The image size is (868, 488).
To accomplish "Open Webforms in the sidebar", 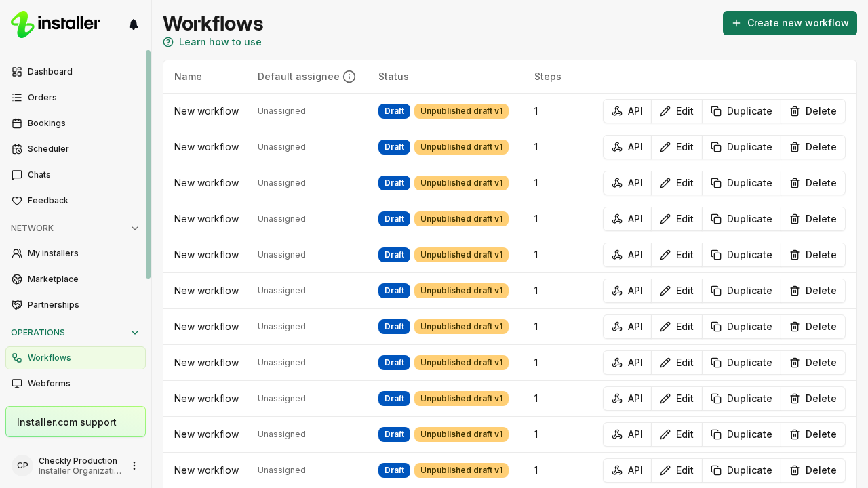I will pos(75,384).
